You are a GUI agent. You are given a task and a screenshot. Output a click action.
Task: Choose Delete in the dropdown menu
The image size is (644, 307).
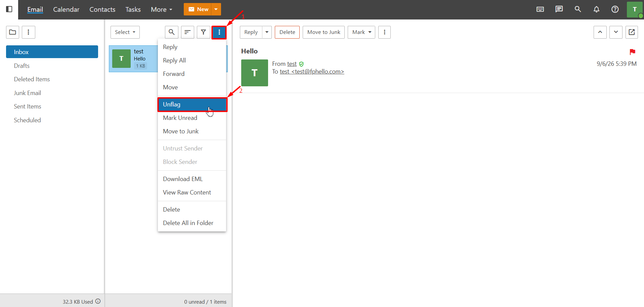click(192, 210)
